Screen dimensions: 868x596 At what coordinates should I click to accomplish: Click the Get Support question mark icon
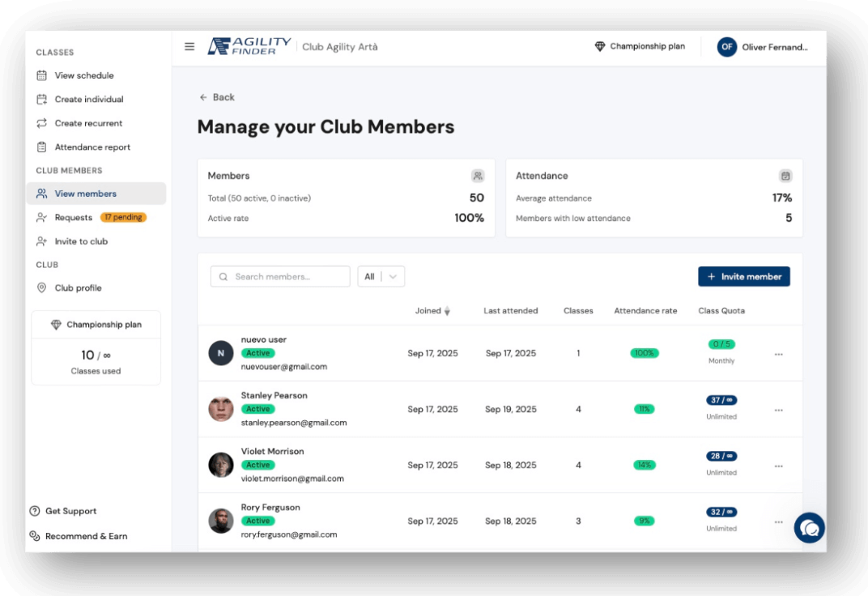[x=35, y=511]
